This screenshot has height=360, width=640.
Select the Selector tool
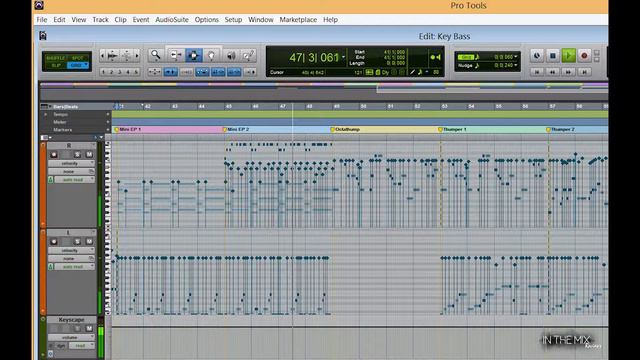[193, 55]
